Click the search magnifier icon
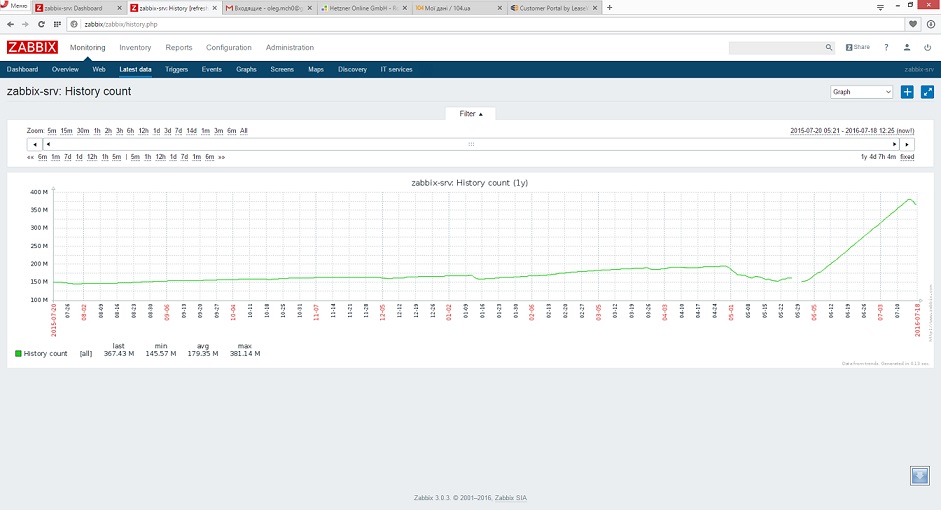 [828, 47]
